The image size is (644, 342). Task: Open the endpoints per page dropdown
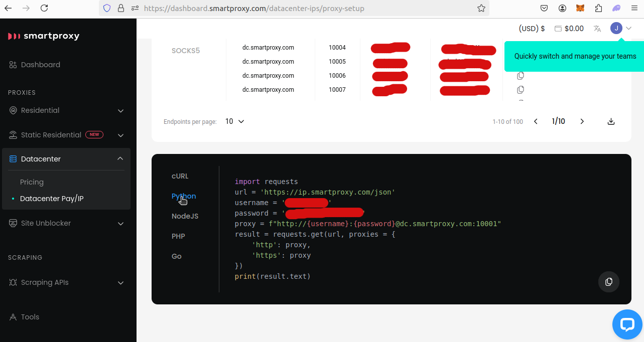point(234,121)
